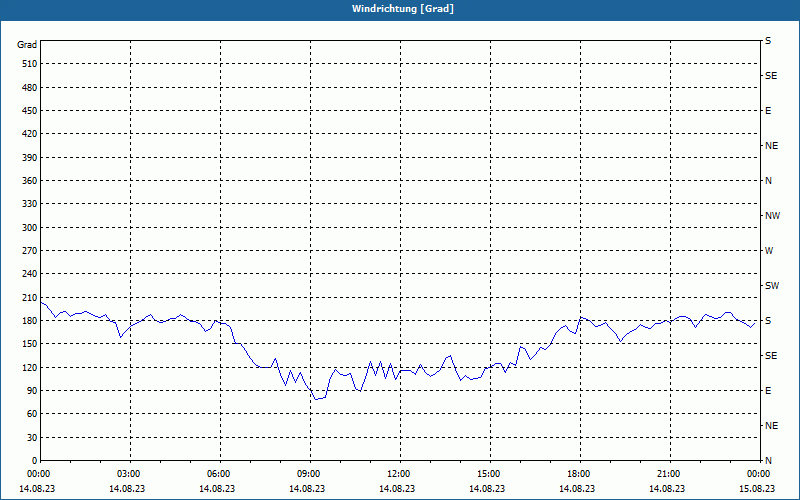Click the 330 y-axis value
Screen dimensions: 800x500
tap(30, 204)
